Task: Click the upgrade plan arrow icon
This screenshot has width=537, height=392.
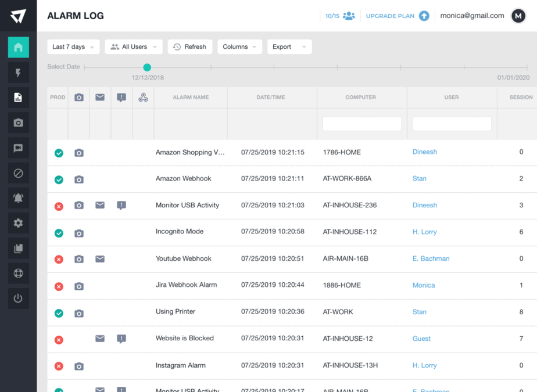Action: 424,16
